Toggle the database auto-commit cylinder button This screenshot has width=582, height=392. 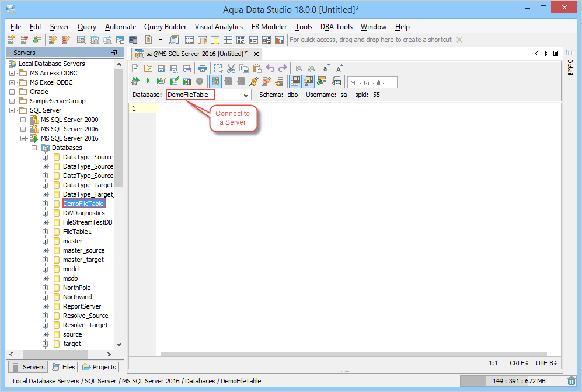pos(215,81)
